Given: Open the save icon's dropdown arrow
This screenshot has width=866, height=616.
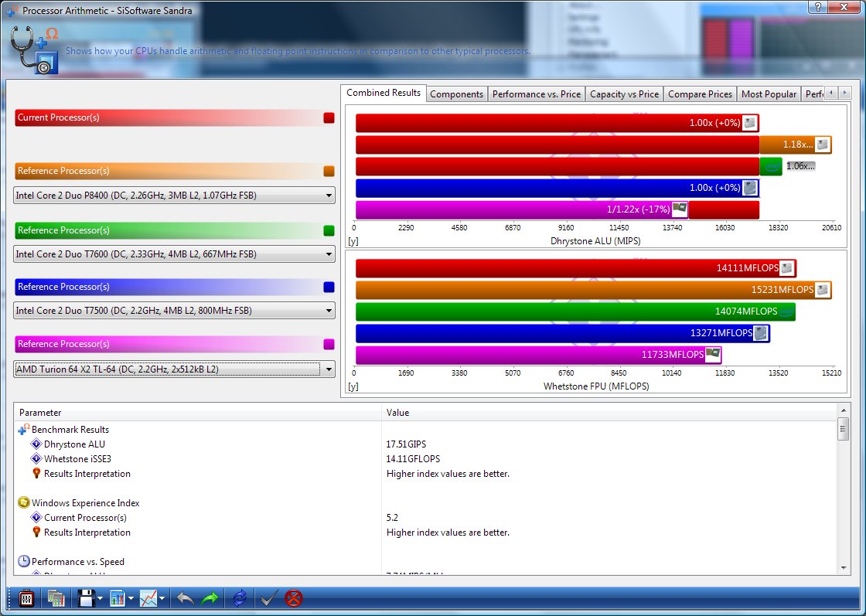Looking at the screenshot, I should coord(100,598).
